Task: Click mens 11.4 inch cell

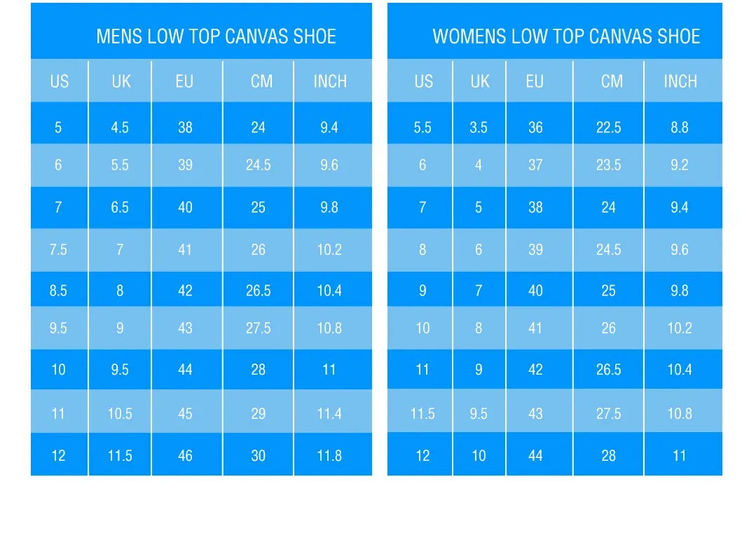Action: (329, 413)
